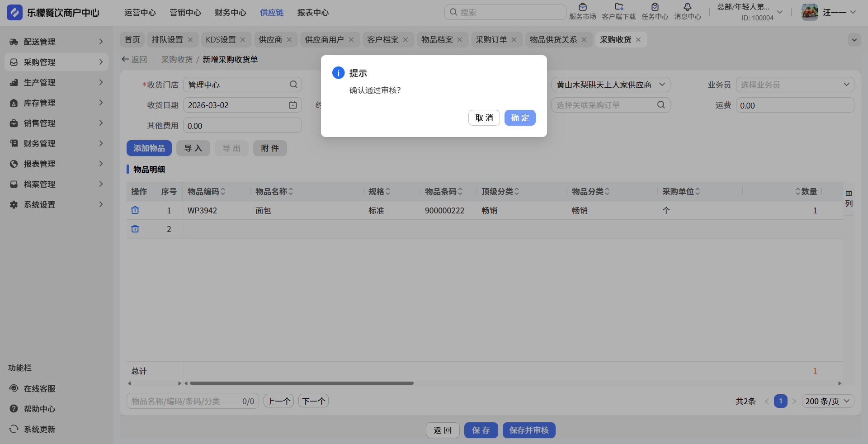Click search icon in 收货门店 field
Screen dimensions: 868x444
tap(293, 85)
